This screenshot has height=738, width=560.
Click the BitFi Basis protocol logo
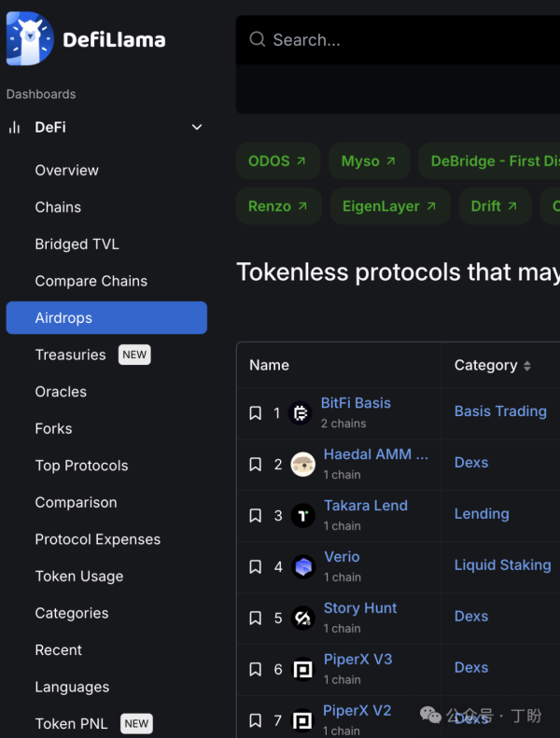click(x=301, y=413)
